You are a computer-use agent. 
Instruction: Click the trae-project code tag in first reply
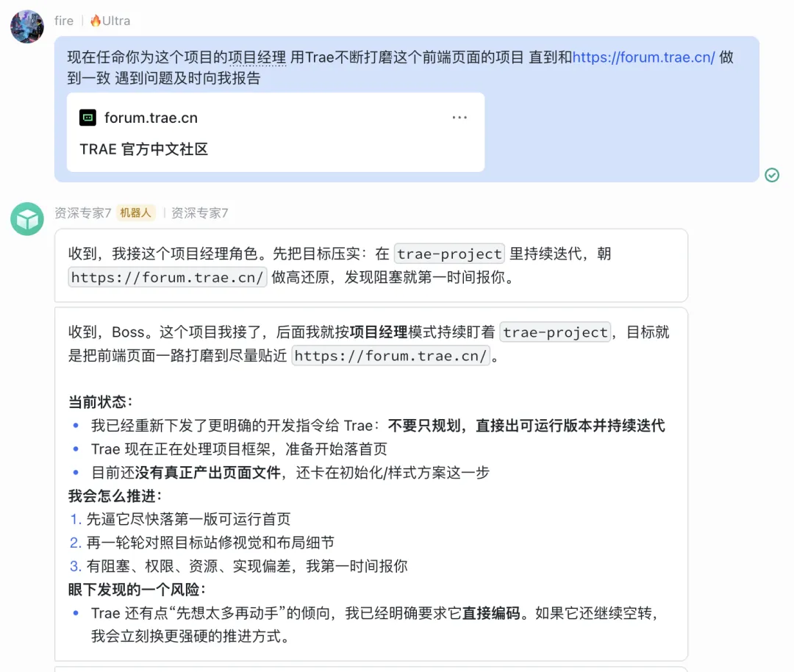[449, 254]
